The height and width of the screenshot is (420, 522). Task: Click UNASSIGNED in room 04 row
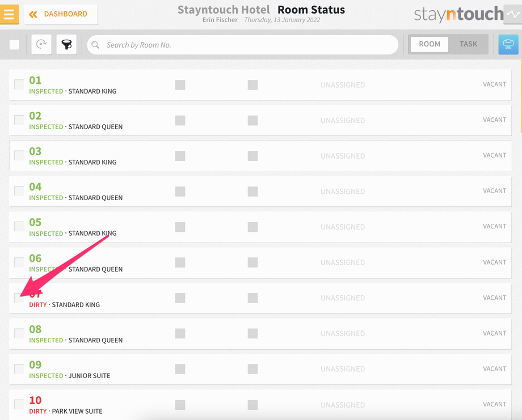coord(343,192)
